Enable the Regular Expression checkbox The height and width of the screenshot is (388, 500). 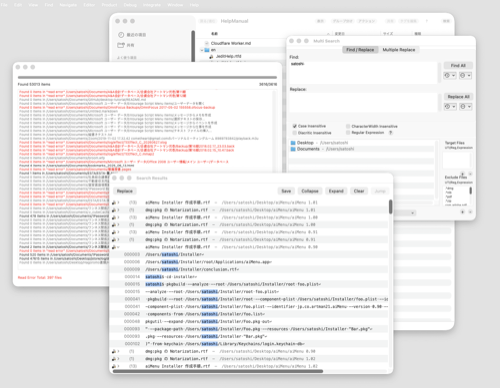[x=348, y=133]
